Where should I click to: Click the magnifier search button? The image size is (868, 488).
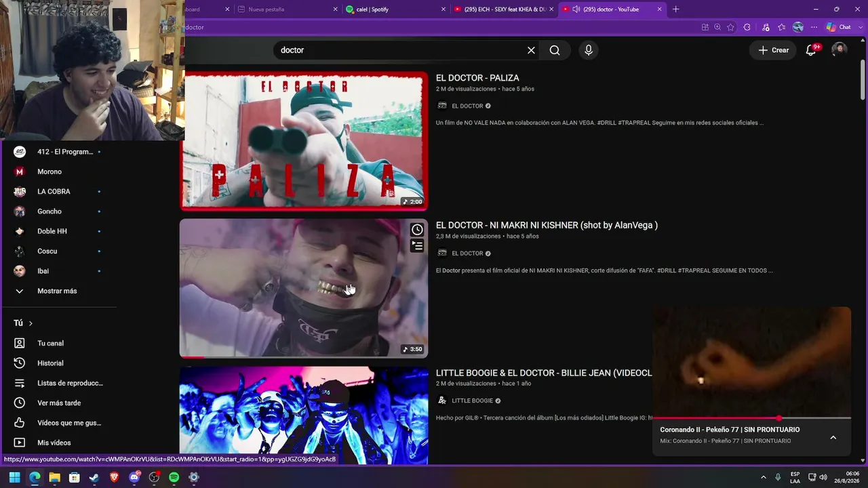(555, 50)
